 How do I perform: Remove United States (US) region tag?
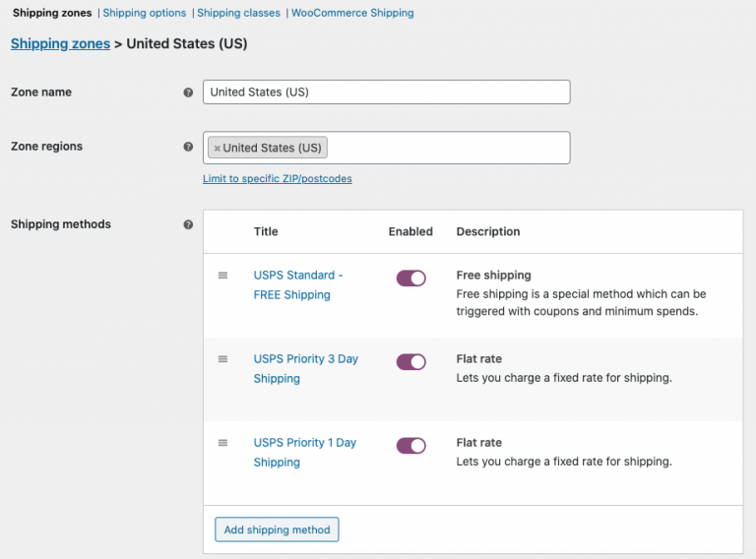tap(217, 149)
